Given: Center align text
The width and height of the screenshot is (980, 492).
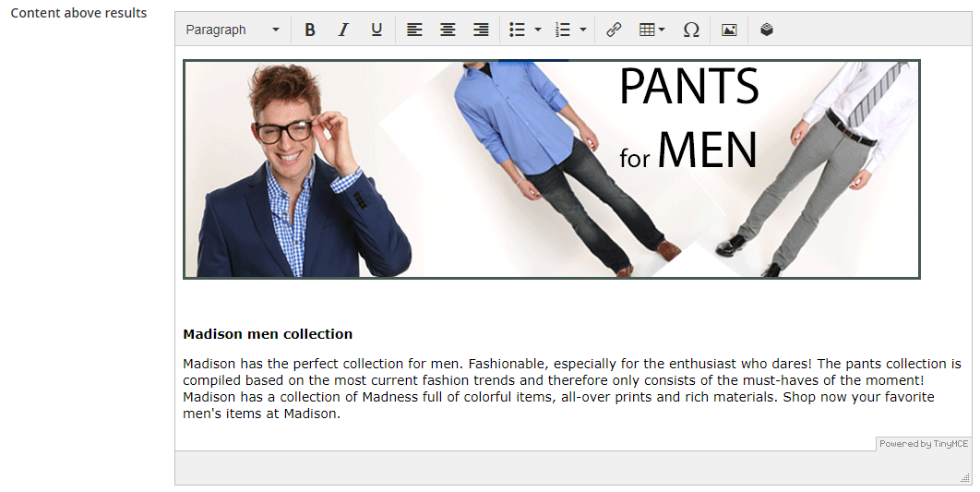Looking at the screenshot, I should click(x=448, y=30).
